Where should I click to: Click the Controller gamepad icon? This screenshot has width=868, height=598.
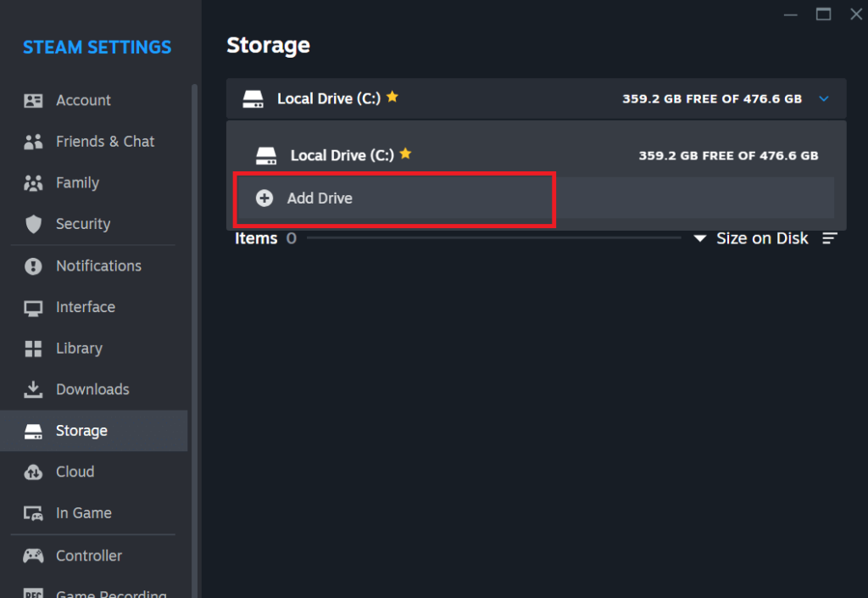coord(33,556)
